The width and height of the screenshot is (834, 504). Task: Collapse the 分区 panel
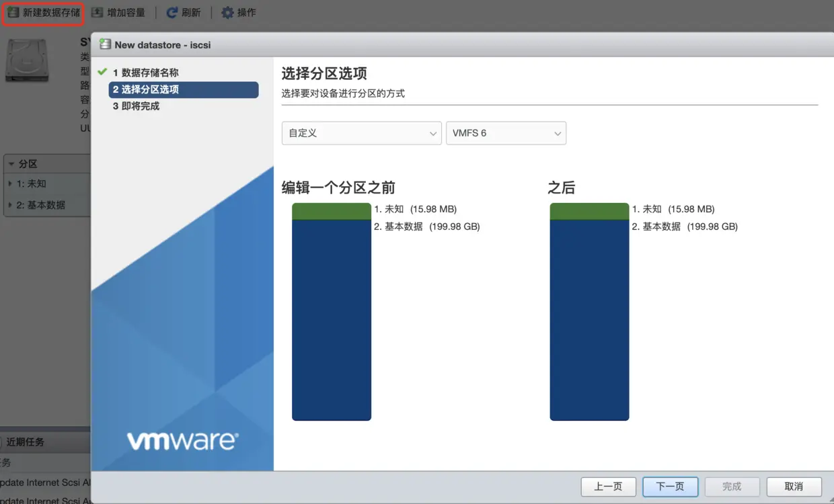[x=9, y=163]
